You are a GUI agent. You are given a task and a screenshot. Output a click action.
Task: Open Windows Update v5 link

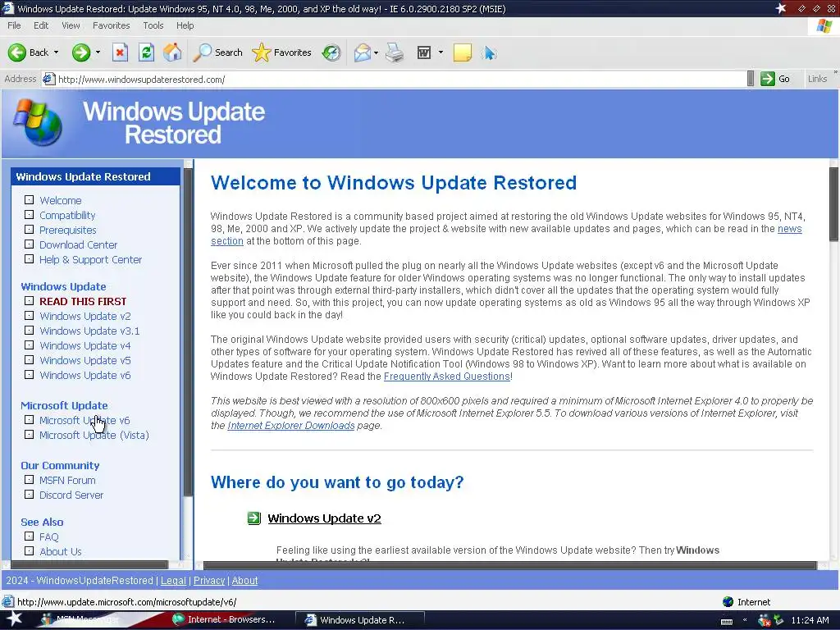point(85,361)
